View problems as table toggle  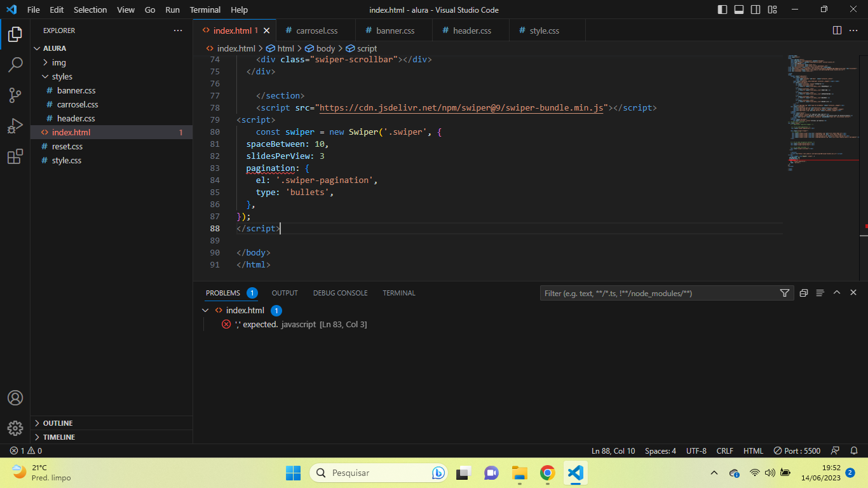(x=820, y=293)
